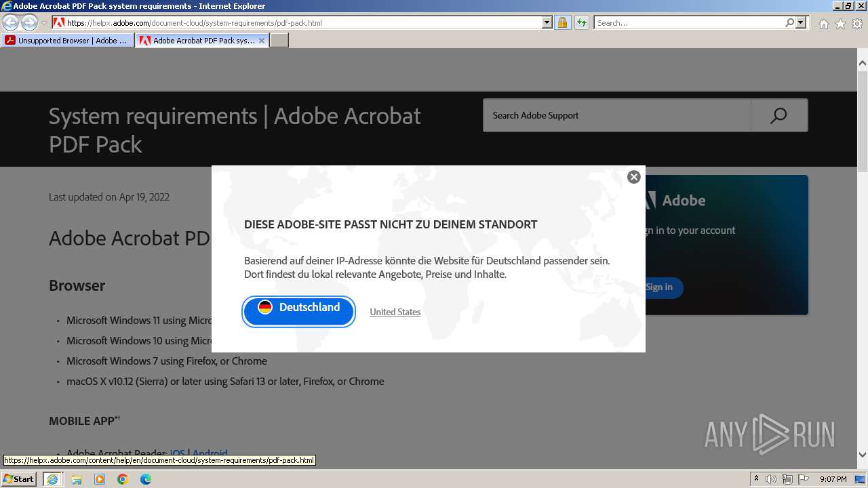Launch Chrome from the taskbar
868x488 pixels.
point(123,479)
